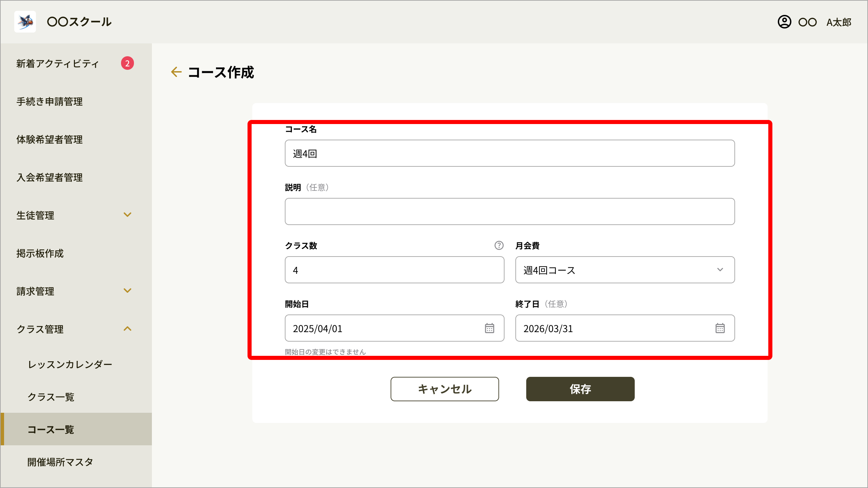Expand the 生徒管理 chevron

[127, 215]
